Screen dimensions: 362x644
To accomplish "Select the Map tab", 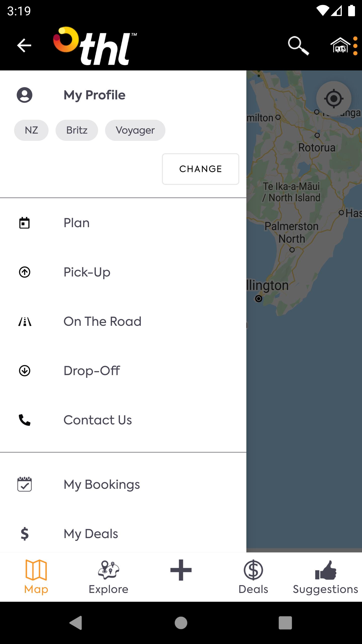I will click(x=36, y=577).
